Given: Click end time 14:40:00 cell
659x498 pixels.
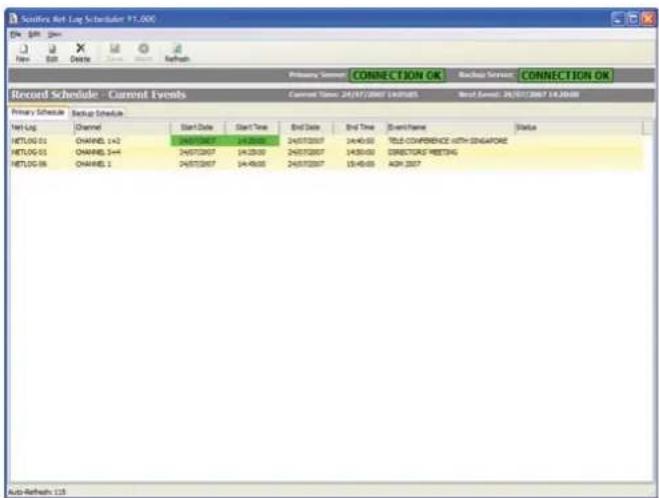Looking at the screenshot, I should pyautogui.click(x=360, y=141).
